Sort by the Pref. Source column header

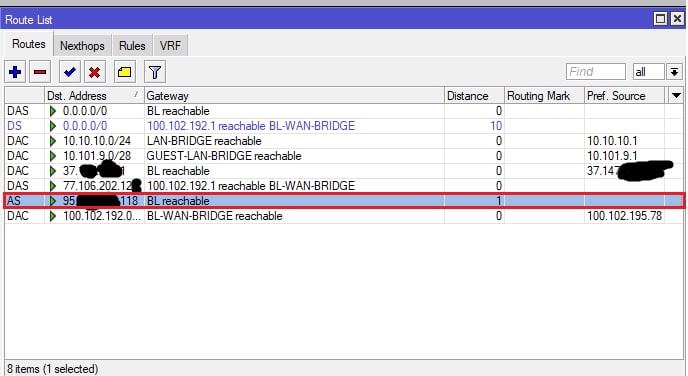624,96
